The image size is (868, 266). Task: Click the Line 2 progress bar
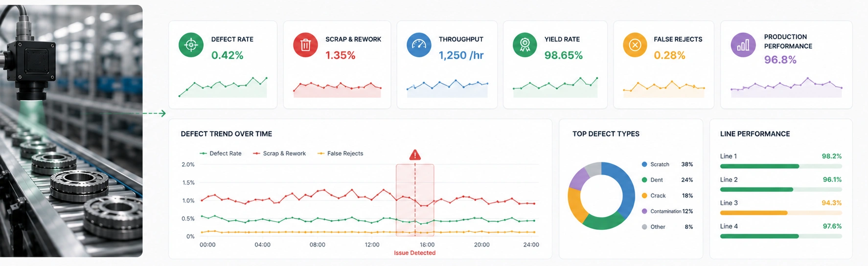tap(781, 190)
